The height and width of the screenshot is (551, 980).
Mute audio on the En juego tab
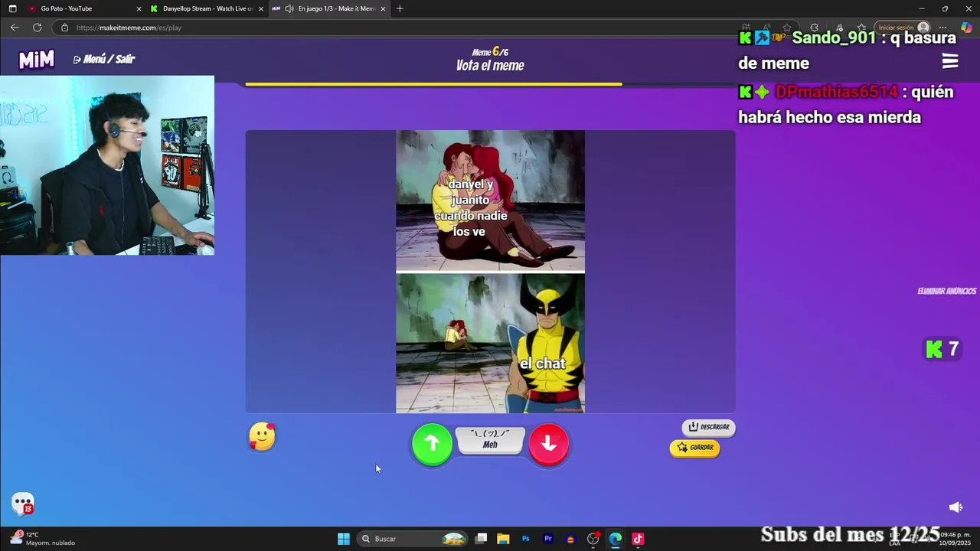pyautogui.click(x=289, y=8)
